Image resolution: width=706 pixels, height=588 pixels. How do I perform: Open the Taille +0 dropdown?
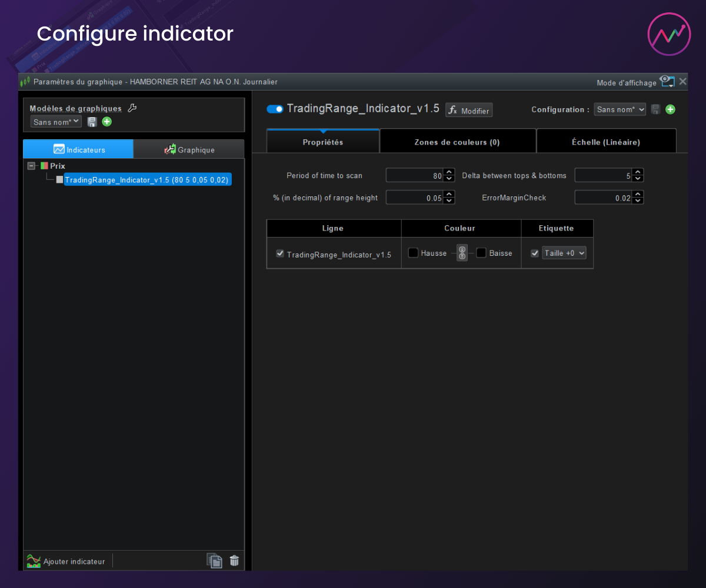tap(564, 253)
